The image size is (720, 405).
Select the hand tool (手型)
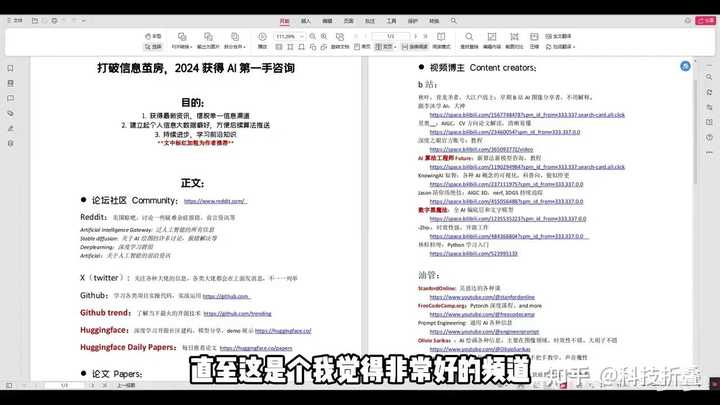(153, 36)
